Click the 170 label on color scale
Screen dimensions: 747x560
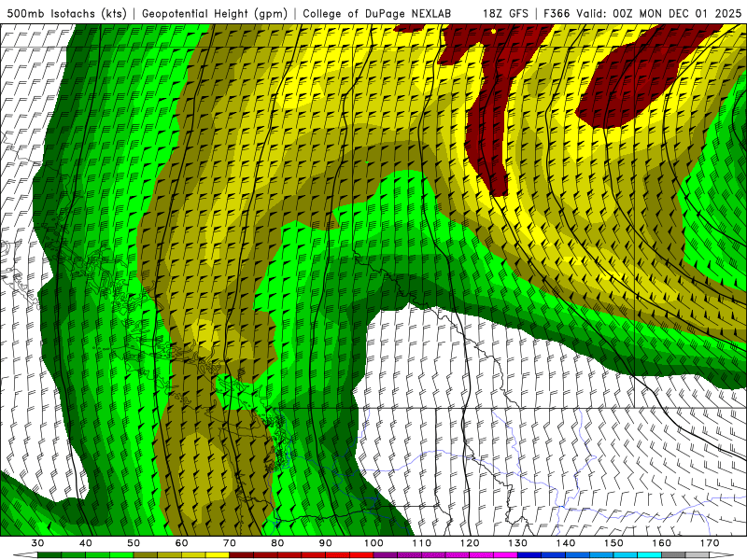(x=710, y=543)
